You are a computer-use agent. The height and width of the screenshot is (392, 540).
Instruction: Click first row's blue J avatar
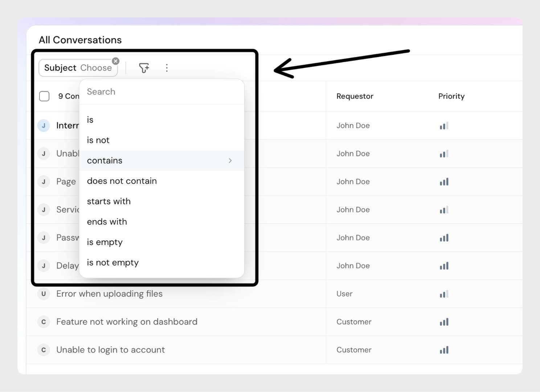point(44,126)
